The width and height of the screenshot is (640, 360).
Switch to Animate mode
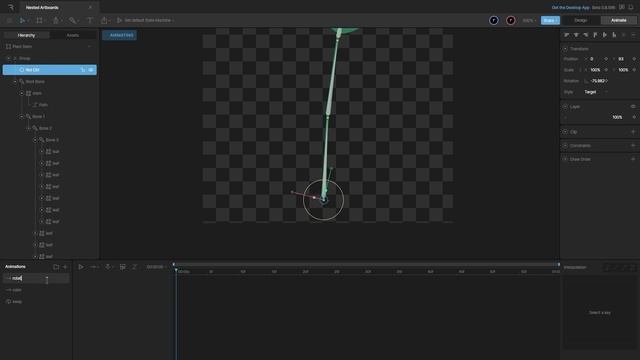click(618, 20)
